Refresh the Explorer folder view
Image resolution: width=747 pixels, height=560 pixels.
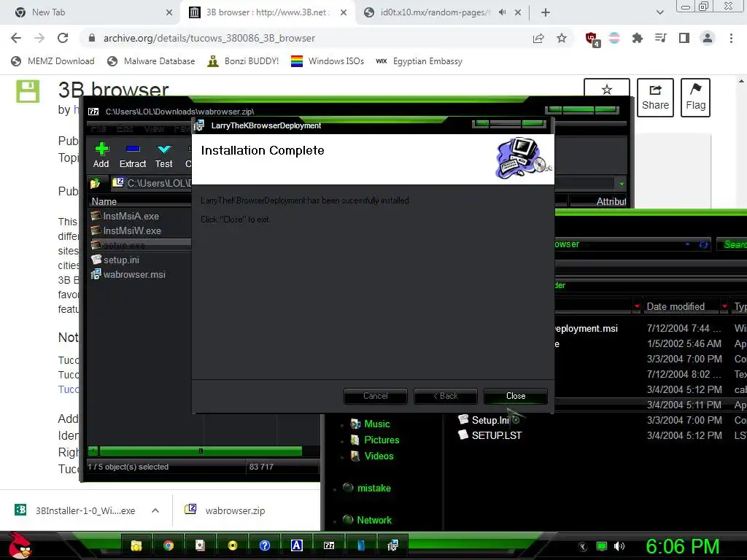click(x=703, y=244)
